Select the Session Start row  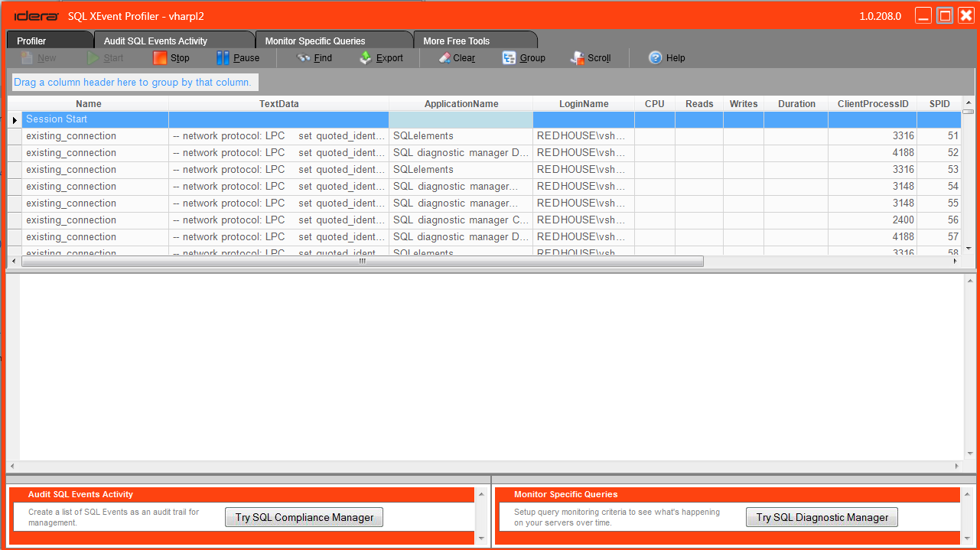(484, 119)
